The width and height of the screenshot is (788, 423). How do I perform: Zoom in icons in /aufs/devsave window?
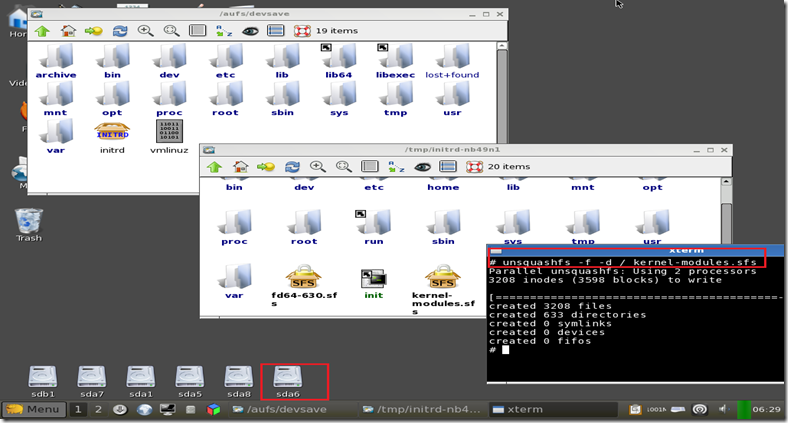click(x=146, y=31)
